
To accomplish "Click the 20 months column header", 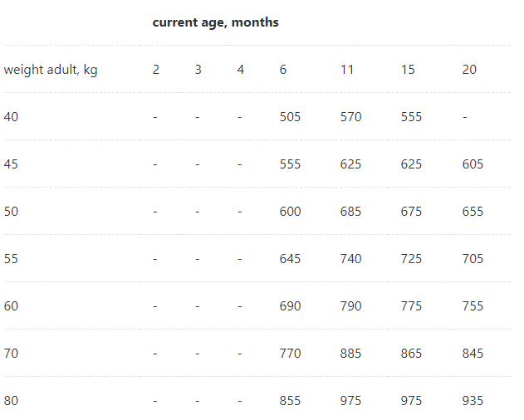I will 469,70.
